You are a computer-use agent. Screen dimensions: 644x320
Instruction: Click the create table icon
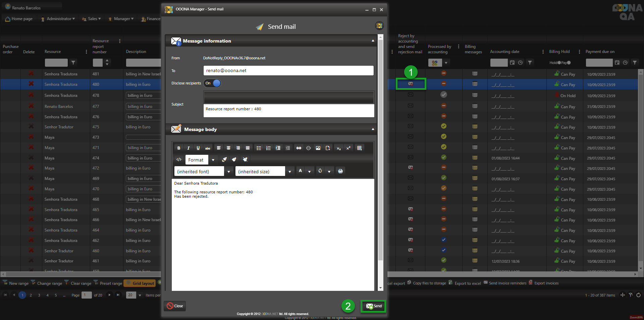coord(359,148)
